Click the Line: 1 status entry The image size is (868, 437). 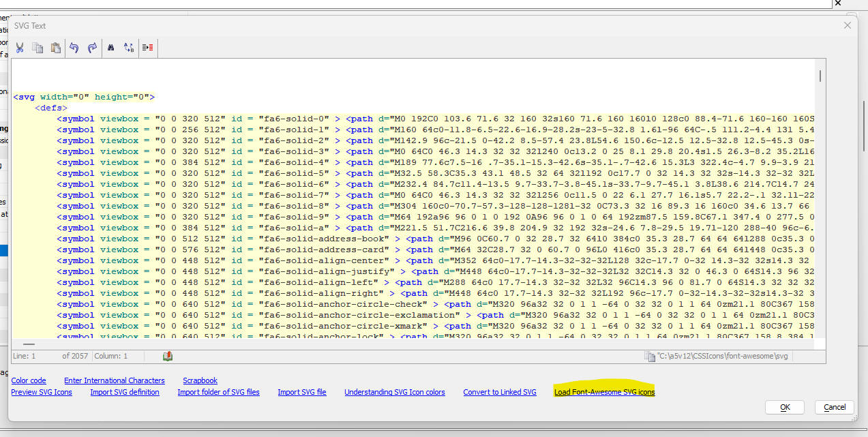click(25, 356)
